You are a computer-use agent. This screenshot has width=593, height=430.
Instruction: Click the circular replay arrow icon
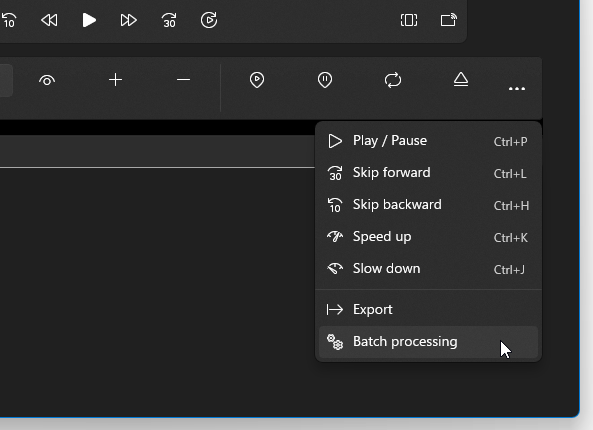209,20
